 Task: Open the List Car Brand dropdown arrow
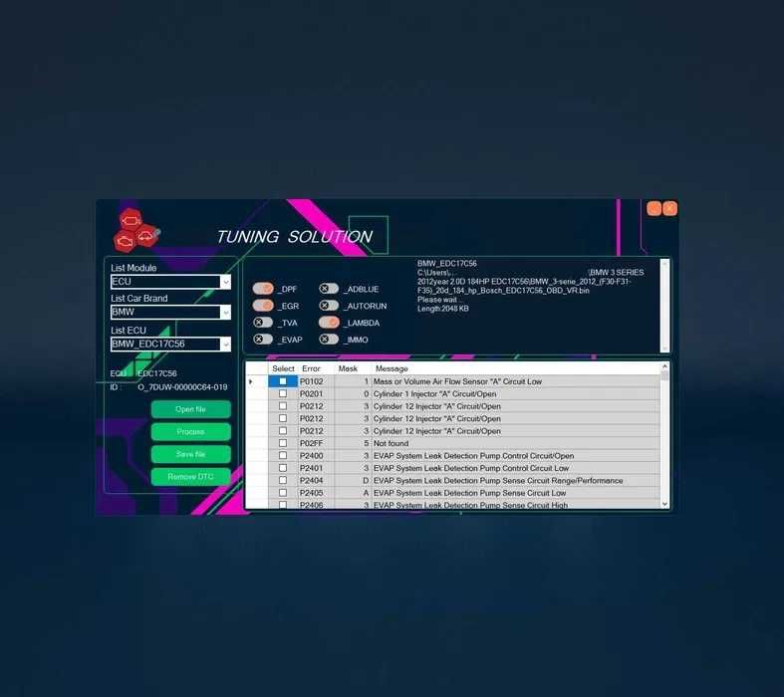coord(225,313)
